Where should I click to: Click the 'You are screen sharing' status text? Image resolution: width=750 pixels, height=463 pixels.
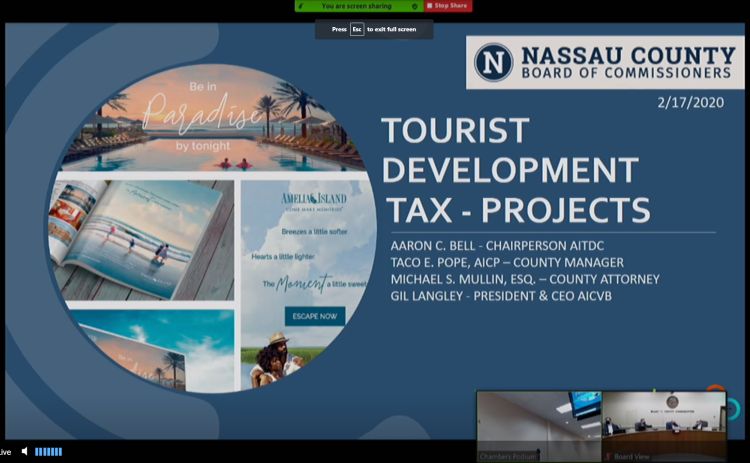[356, 6]
